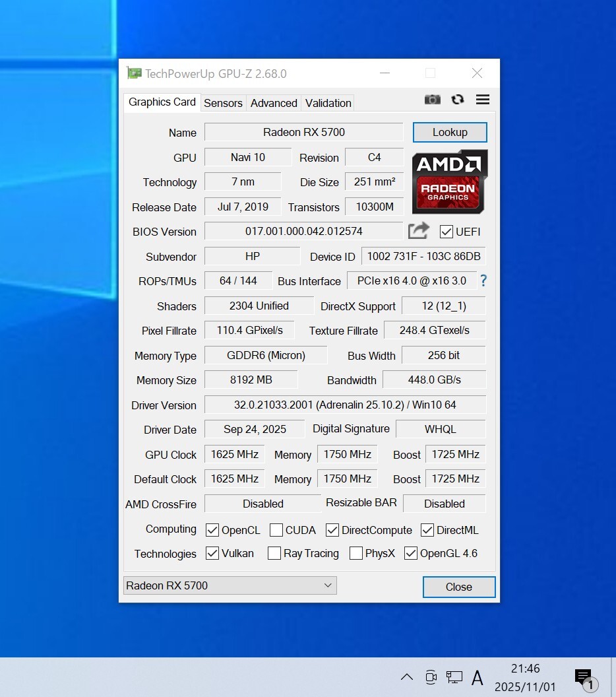This screenshot has height=697, width=616.
Task: Toggle the UEFI checkbox
Action: pyautogui.click(x=447, y=232)
